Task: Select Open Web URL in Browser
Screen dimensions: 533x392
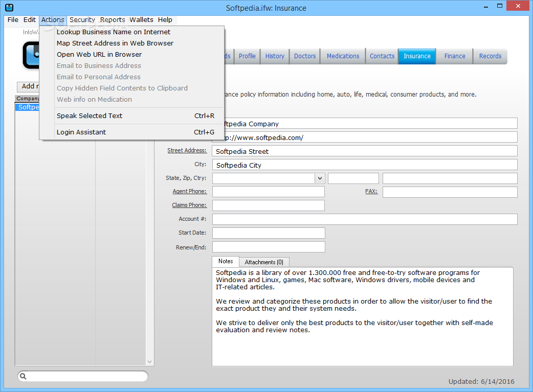Action: [132, 54]
